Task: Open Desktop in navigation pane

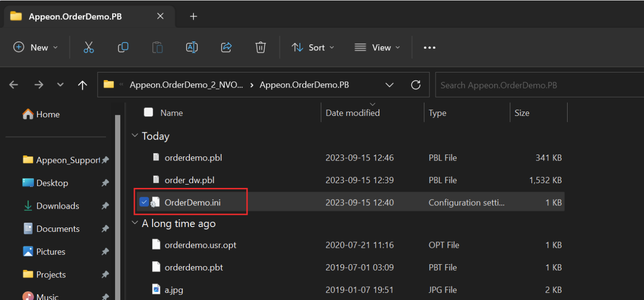Action: [x=45, y=183]
